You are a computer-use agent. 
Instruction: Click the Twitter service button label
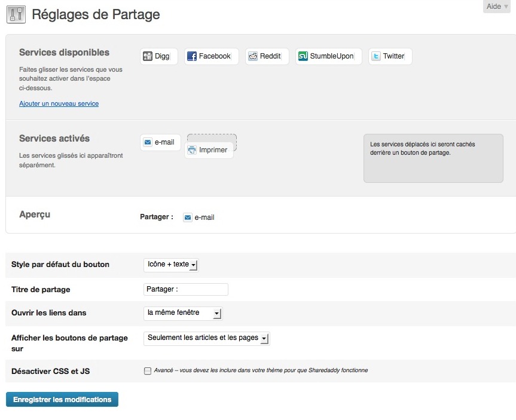coord(394,56)
